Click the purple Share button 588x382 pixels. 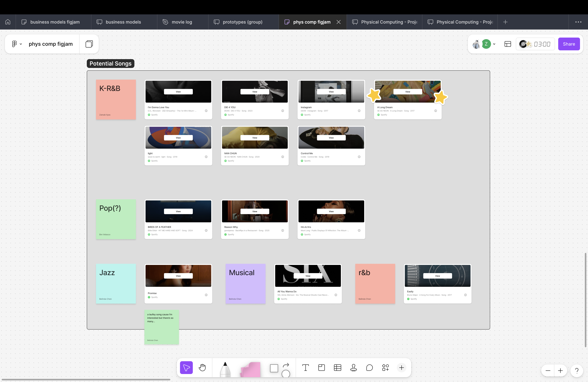click(x=569, y=44)
